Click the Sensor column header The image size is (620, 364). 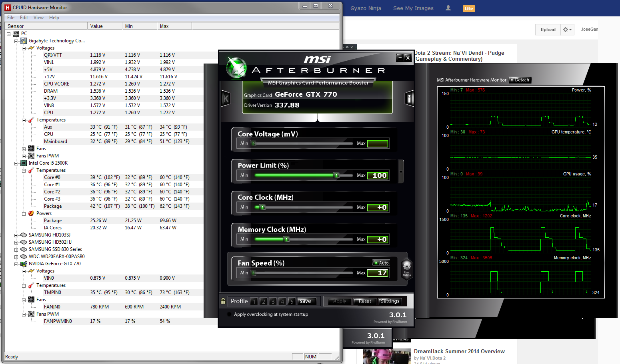pyautogui.click(x=46, y=26)
